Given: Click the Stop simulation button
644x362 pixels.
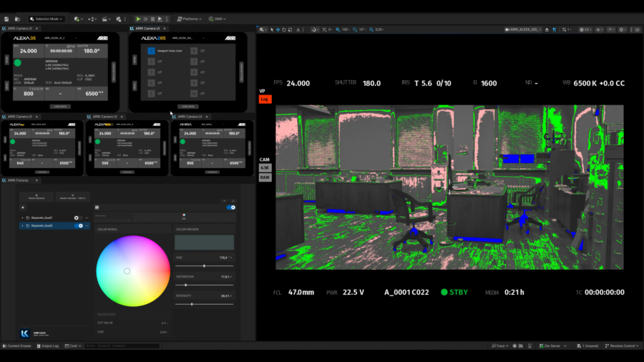Looking at the screenshot, I should pos(153,19).
